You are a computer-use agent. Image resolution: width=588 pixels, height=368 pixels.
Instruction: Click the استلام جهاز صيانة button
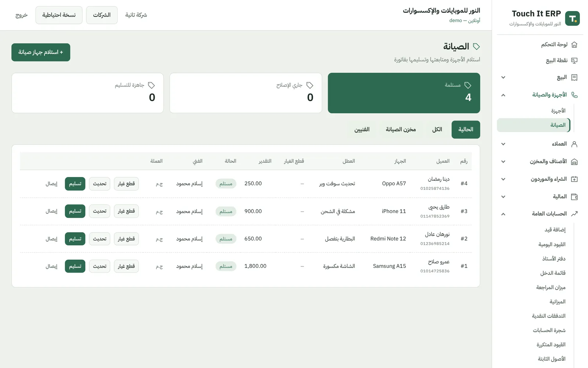tap(41, 52)
